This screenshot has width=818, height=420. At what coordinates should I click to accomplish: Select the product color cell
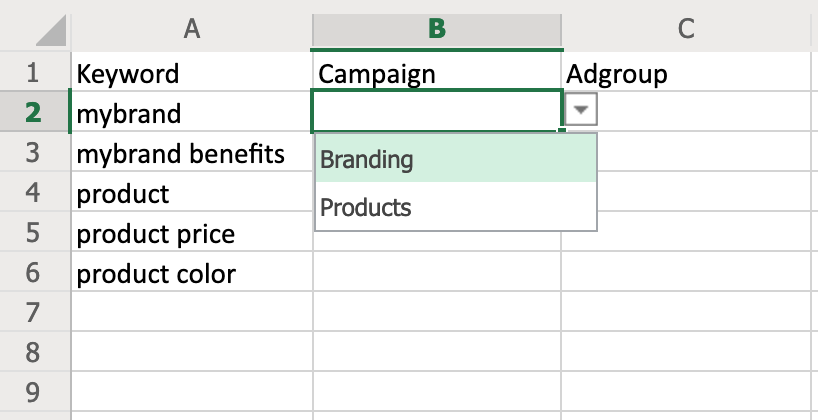coord(192,273)
